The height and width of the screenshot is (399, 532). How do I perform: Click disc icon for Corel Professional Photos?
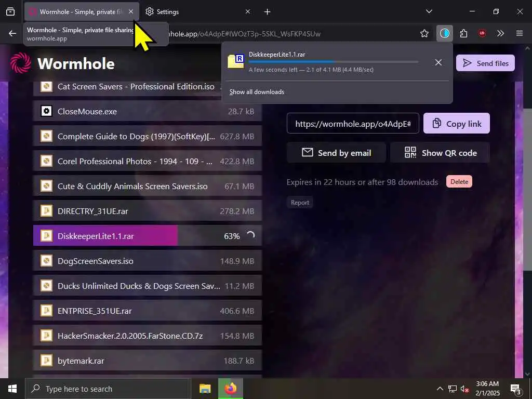(x=46, y=161)
